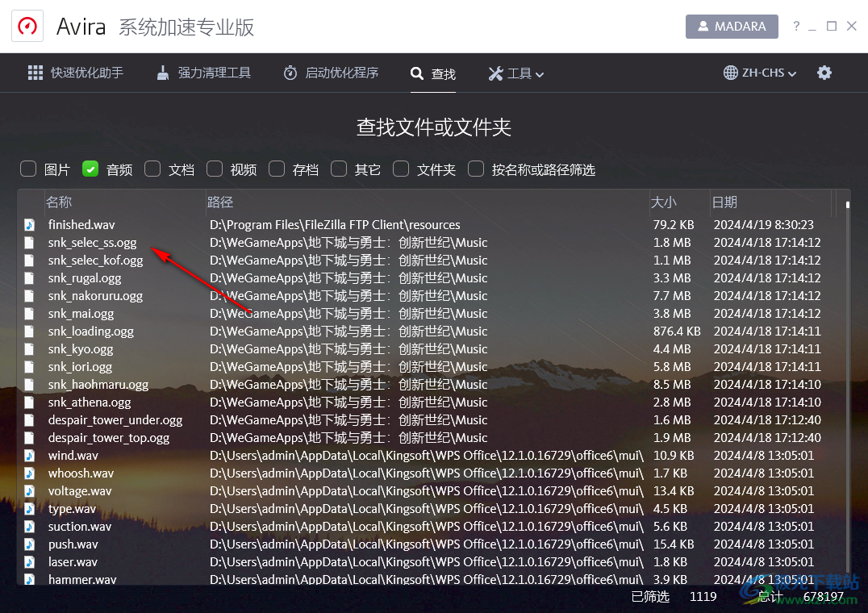Enable the 文件夹 filter checkbox

tap(400, 169)
